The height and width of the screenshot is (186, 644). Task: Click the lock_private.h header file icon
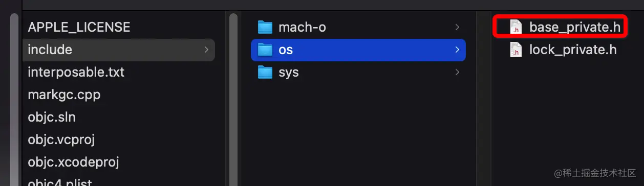516,50
